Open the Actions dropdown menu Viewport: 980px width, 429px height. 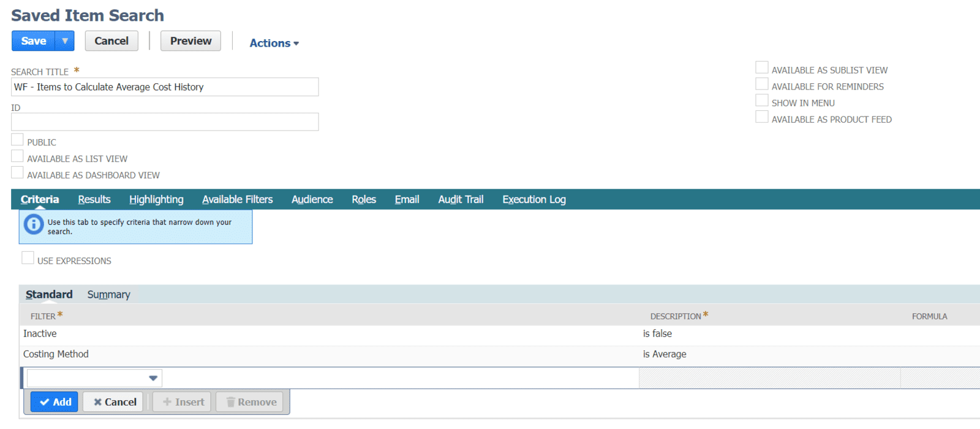[x=274, y=43]
